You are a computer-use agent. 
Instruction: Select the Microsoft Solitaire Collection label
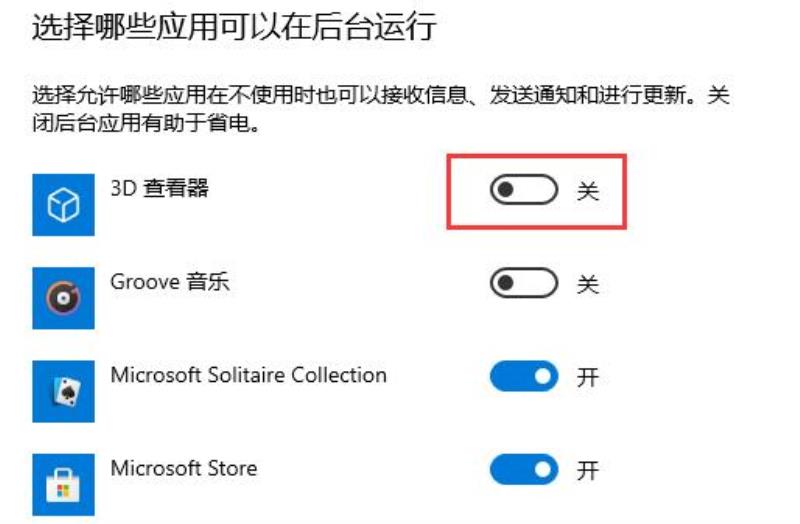click(248, 375)
